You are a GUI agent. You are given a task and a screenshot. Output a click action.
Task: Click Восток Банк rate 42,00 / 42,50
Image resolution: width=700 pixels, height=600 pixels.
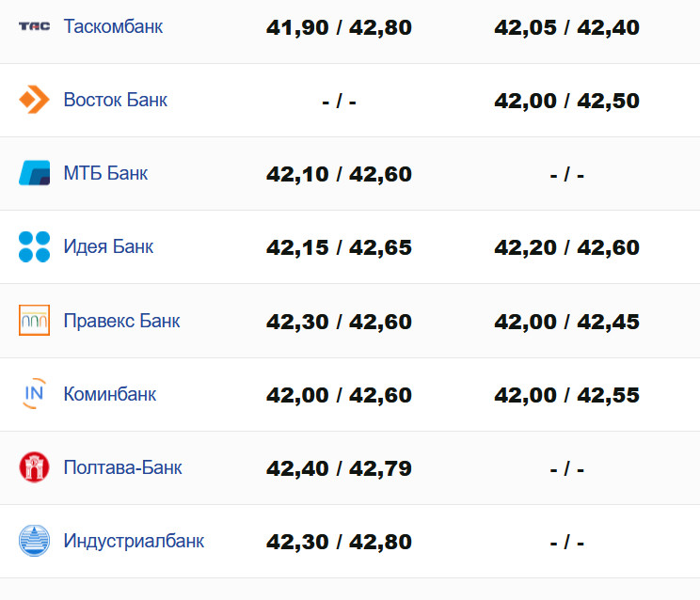tap(566, 101)
